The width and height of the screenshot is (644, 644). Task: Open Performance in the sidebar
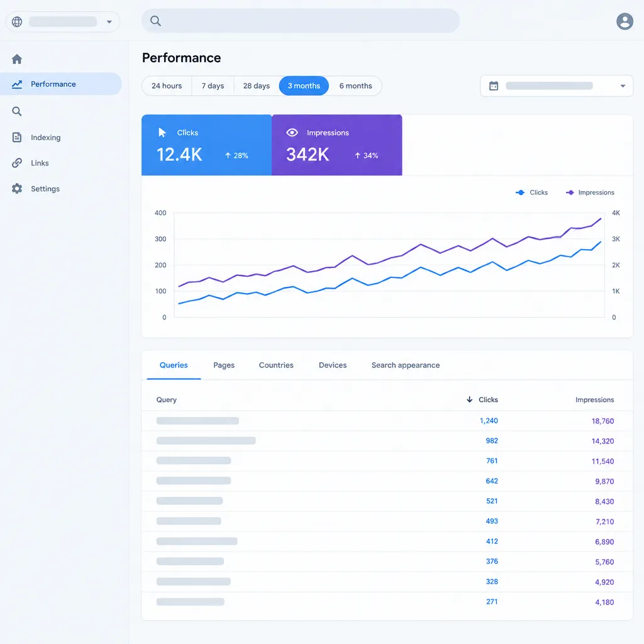point(61,84)
